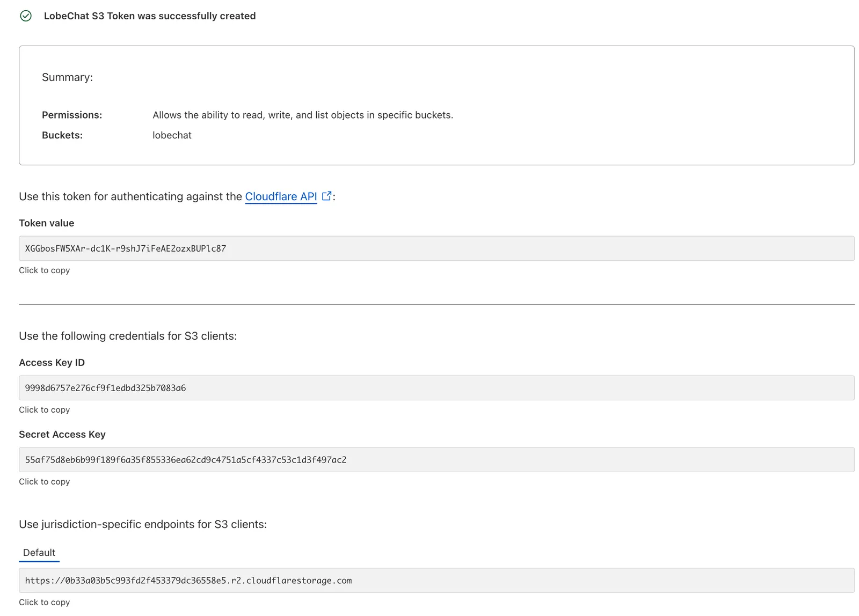Click 'Click to copy' below Access Key ID

(45, 410)
